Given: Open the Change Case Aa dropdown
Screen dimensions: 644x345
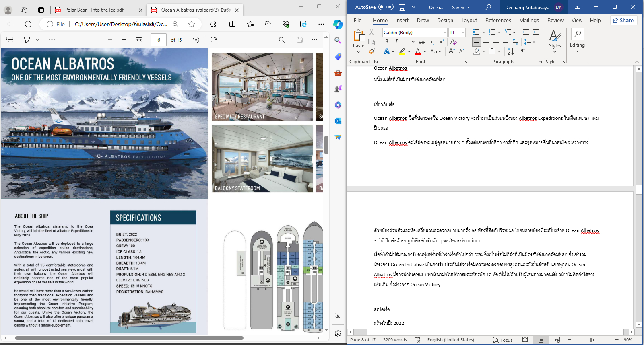Looking at the screenshot, I should tap(436, 51).
